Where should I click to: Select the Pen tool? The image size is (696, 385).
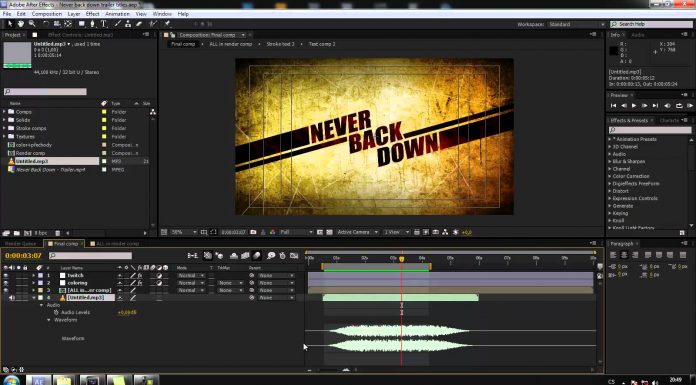click(92, 24)
